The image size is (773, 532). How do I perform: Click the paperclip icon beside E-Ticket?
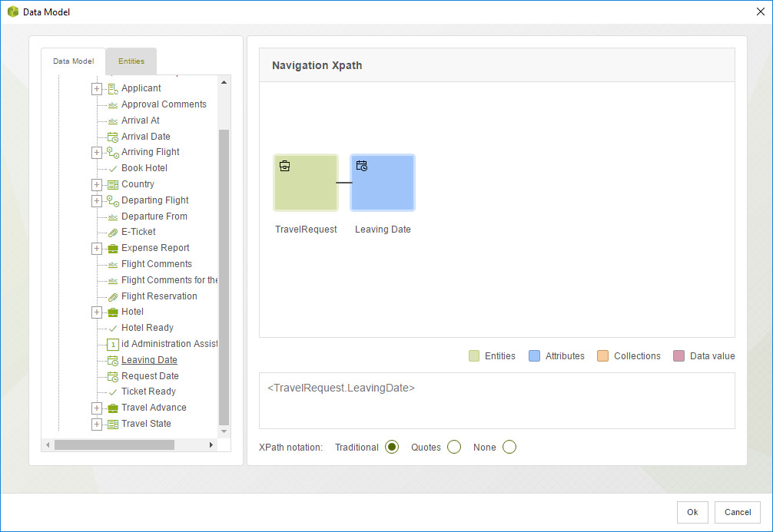[x=113, y=232]
